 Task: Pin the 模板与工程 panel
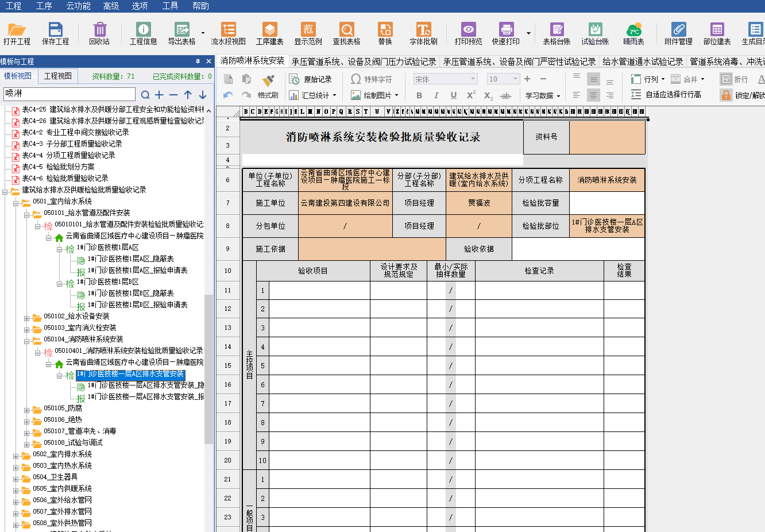[x=198, y=61]
